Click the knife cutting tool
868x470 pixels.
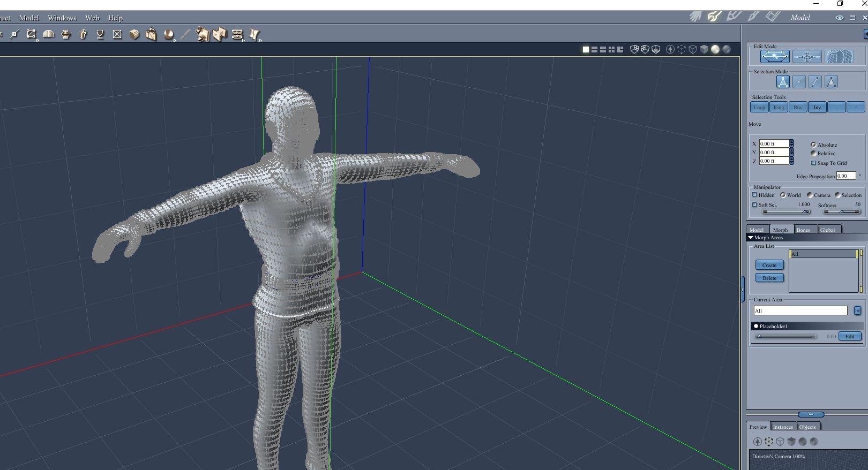(185, 35)
